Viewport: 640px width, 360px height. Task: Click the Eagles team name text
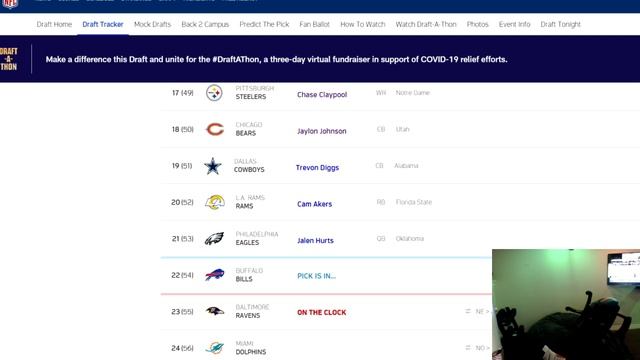pyautogui.click(x=247, y=242)
